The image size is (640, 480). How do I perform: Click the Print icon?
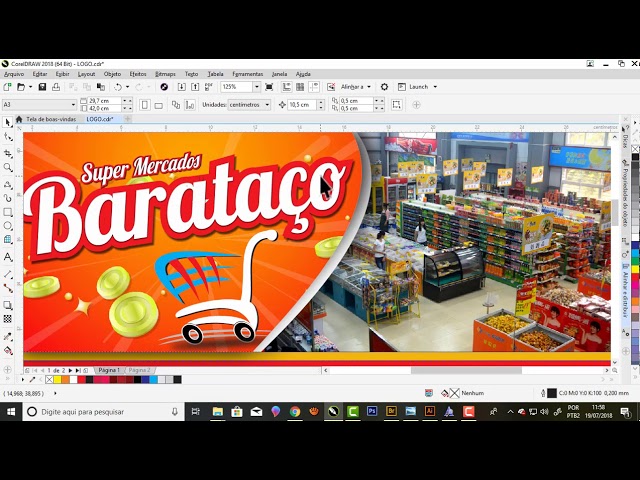(56, 87)
